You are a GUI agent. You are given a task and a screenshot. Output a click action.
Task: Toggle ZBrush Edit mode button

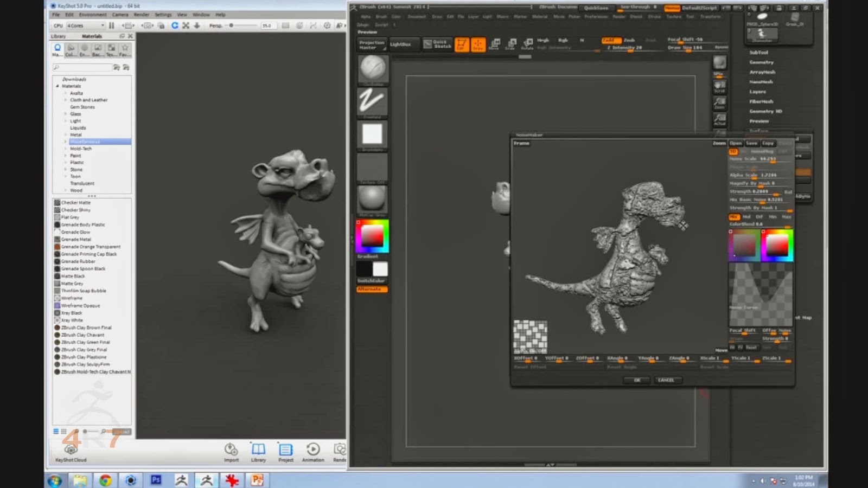pos(462,44)
